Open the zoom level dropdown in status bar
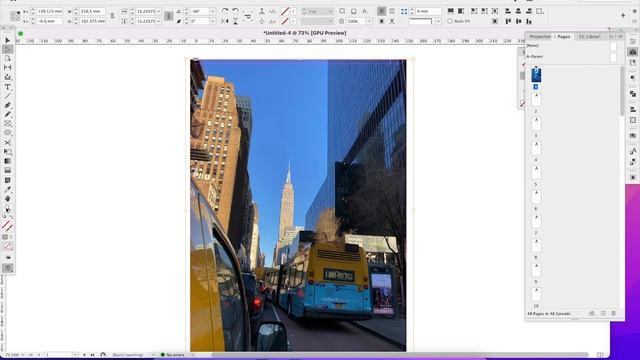The image size is (640, 360). (22, 355)
